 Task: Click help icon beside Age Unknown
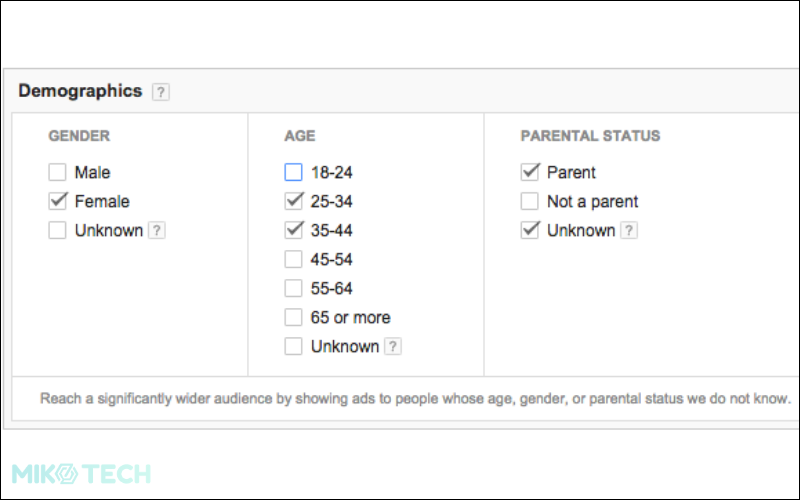[x=393, y=346]
